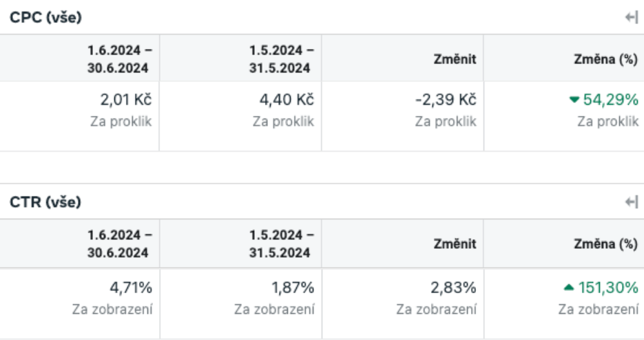
Task: Select the 4,71% CTR value cell
Action: [80, 304]
